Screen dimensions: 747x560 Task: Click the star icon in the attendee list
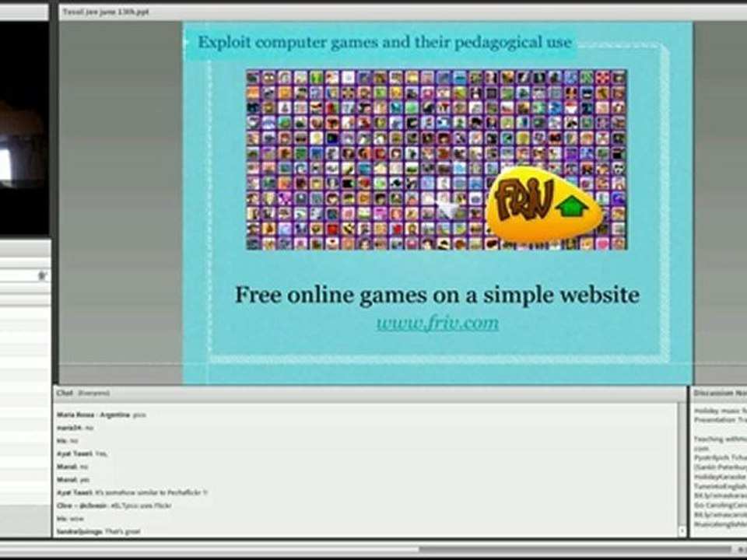tap(42, 275)
